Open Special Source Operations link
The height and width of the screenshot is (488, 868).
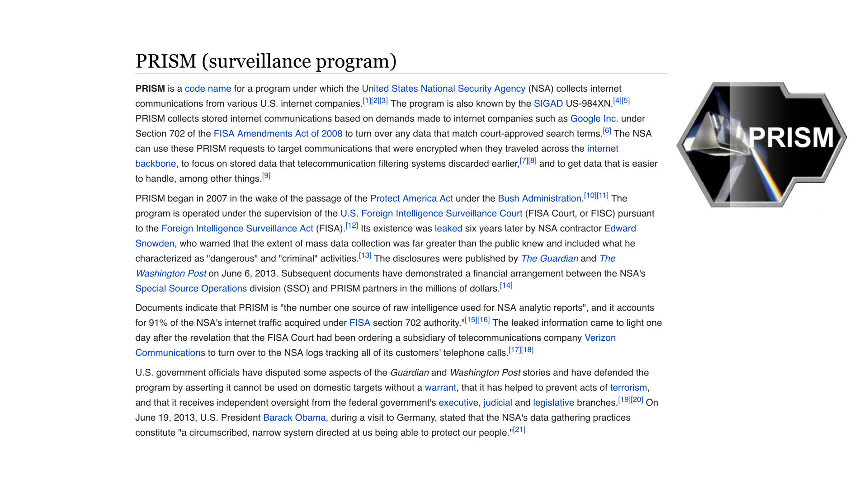[191, 288]
